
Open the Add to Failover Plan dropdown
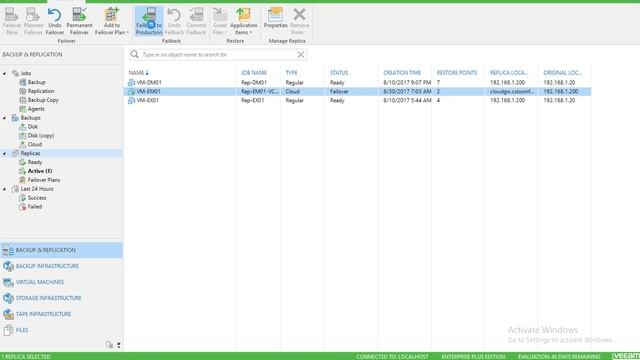tap(111, 21)
